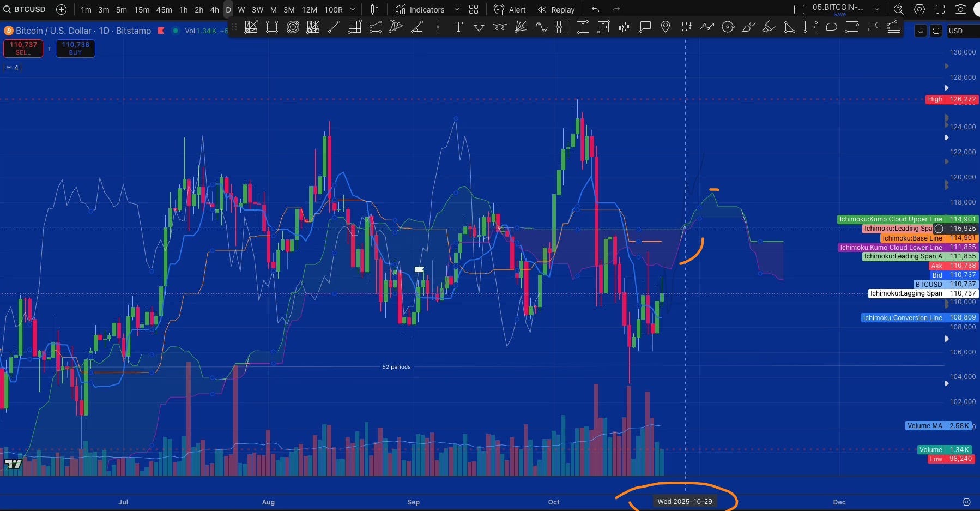Choose the 12M timeframe
Viewport: 980px width, 511px height.
[x=309, y=10]
